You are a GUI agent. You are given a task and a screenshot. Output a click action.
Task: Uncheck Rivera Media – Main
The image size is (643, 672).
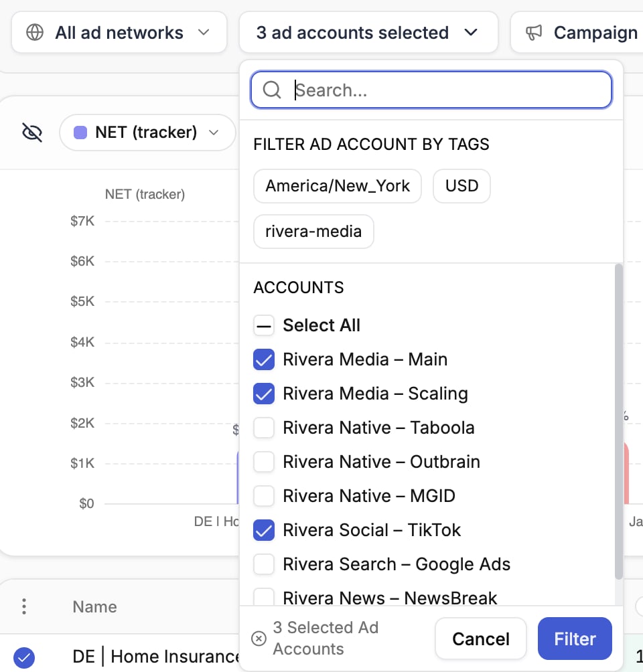click(264, 359)
